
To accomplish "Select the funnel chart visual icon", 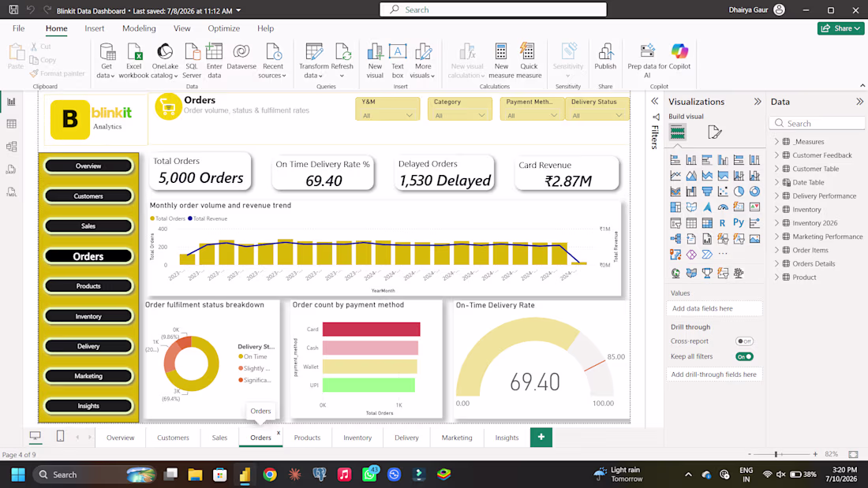I will [707, 192].
